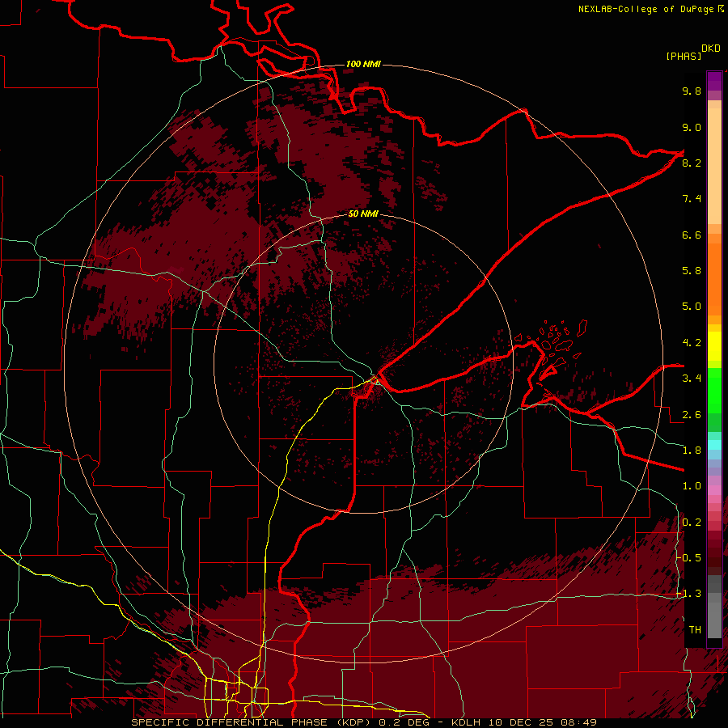Pick the yellow band of the color scale
728x728 pixels.
pyautogui.click(x=714, y=346)
